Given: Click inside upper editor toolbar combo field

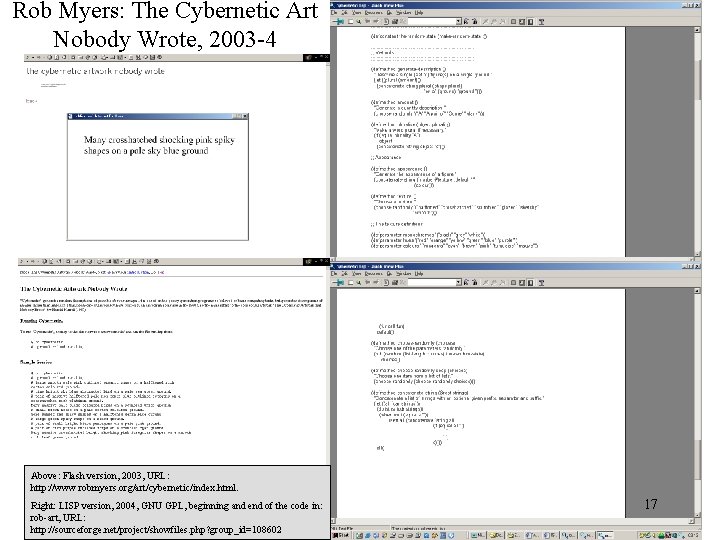Looking at the screenshot, I should pos(432,22).
